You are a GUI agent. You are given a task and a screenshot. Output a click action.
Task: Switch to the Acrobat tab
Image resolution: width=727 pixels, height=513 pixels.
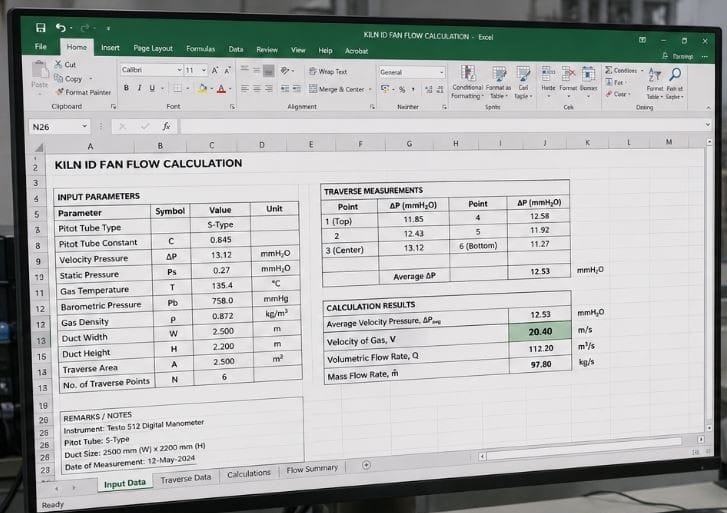356,51
